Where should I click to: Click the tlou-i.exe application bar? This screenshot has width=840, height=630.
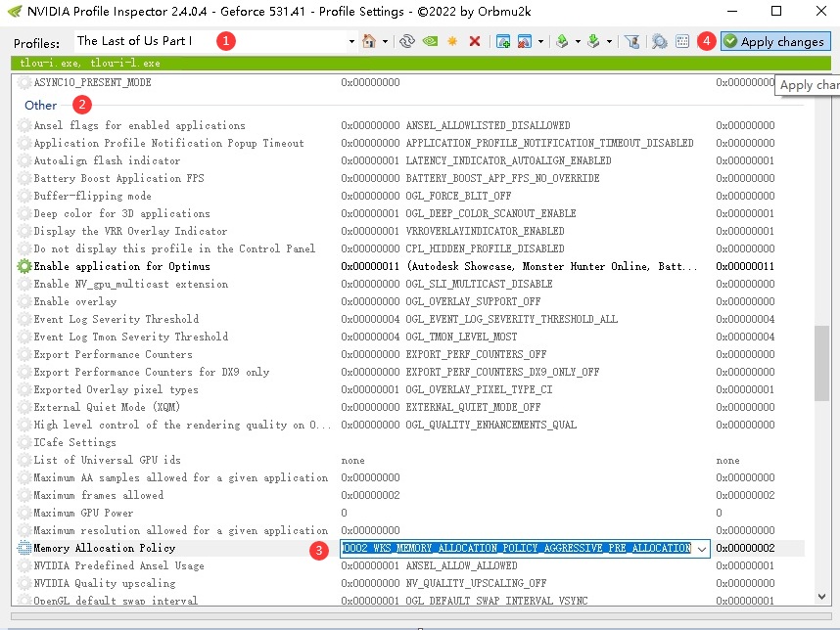pos(421,64)
